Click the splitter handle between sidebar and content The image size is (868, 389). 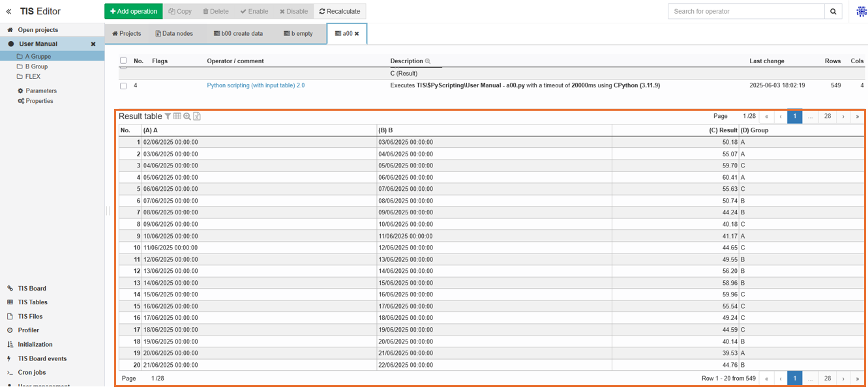(x=108, y=210)
